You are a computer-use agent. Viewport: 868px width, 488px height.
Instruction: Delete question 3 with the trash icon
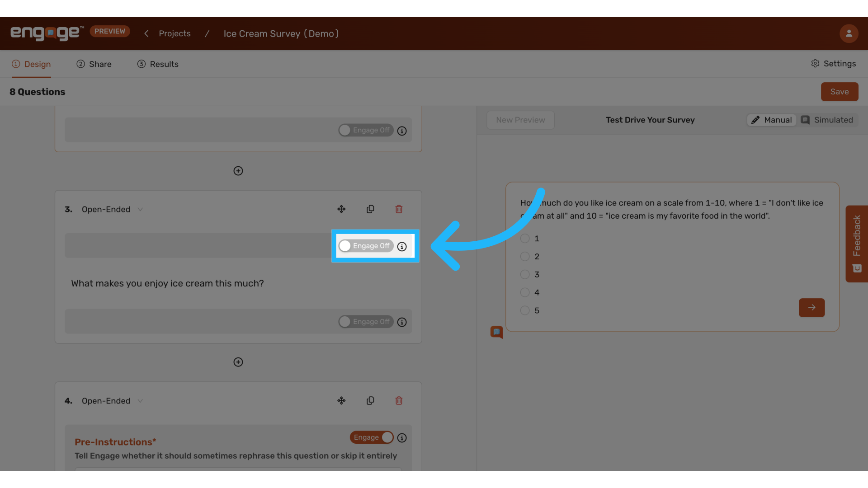(399, 209)
